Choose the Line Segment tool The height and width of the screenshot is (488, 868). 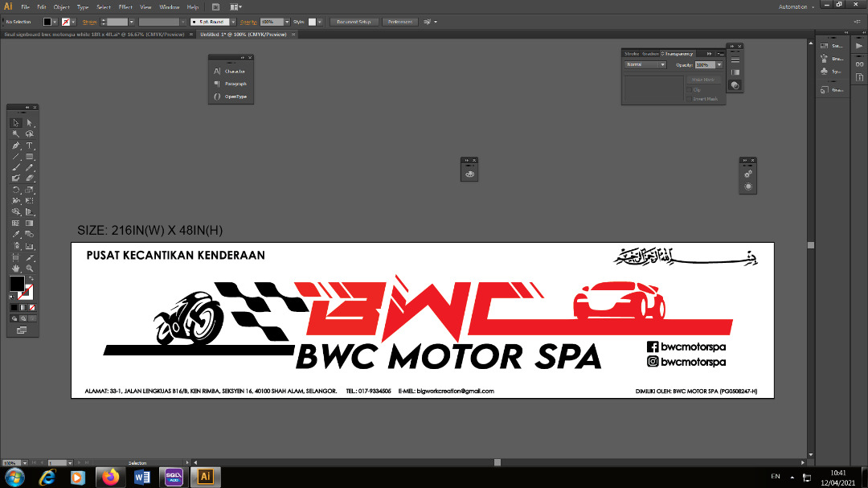16,157
